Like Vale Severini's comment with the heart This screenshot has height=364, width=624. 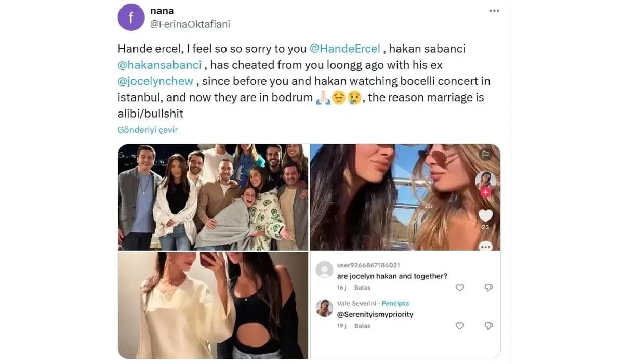tap(460, 326)
